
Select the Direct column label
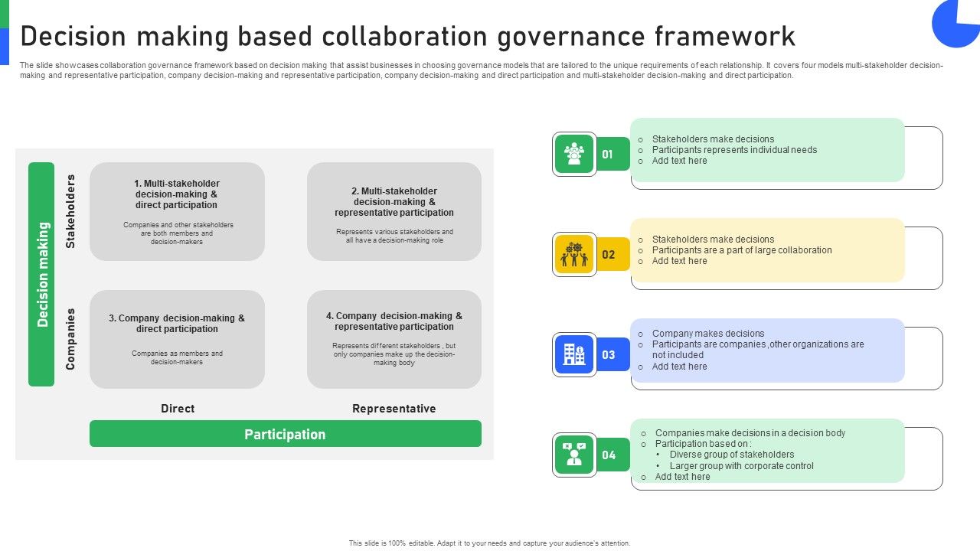(x=178, y=409)
